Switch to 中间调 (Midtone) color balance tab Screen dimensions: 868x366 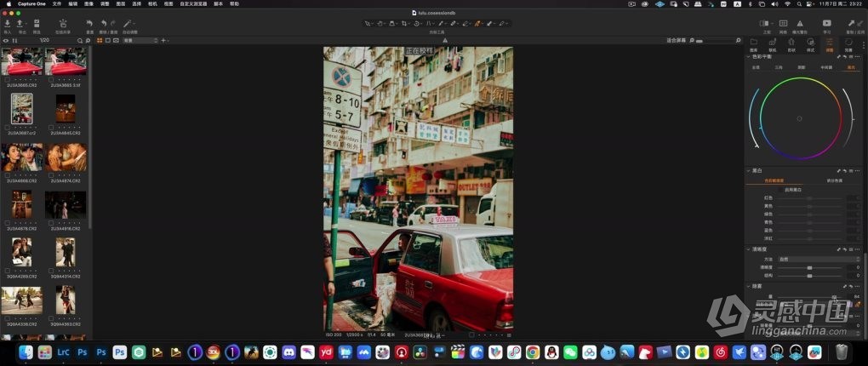[825, 67]
